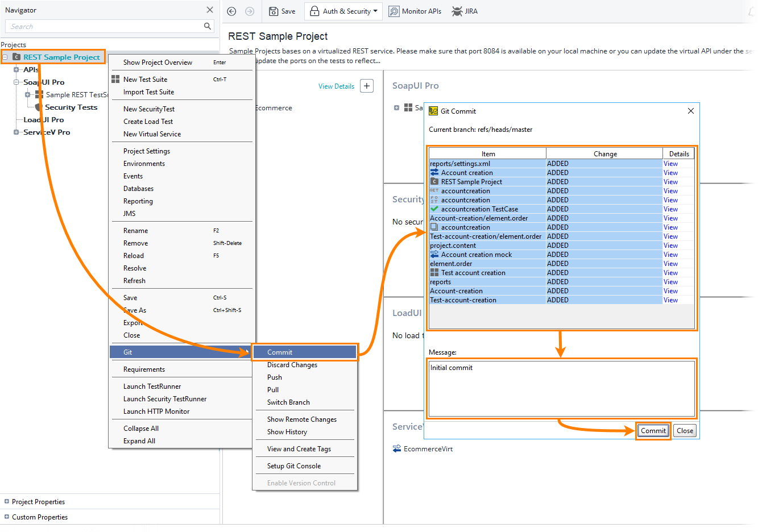The height and width of the screenshot is (532, 758).
Task: Expand the ServiceV Pro tree node
Action: coord(16,132)
